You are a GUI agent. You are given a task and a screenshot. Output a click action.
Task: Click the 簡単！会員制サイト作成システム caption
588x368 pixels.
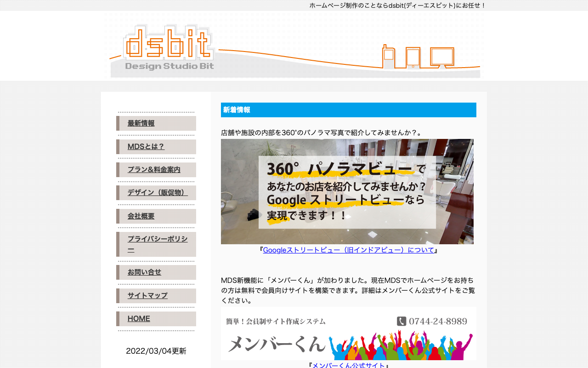[276, 322]
